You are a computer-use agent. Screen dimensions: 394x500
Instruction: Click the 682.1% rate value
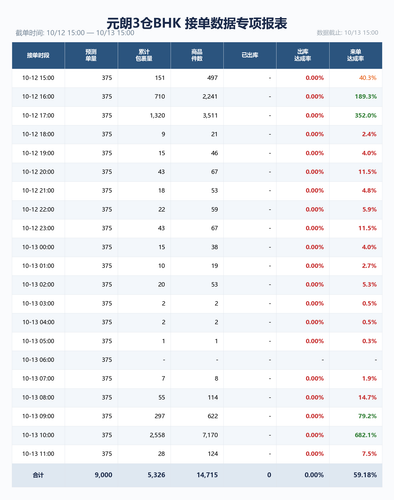(366, 435)
